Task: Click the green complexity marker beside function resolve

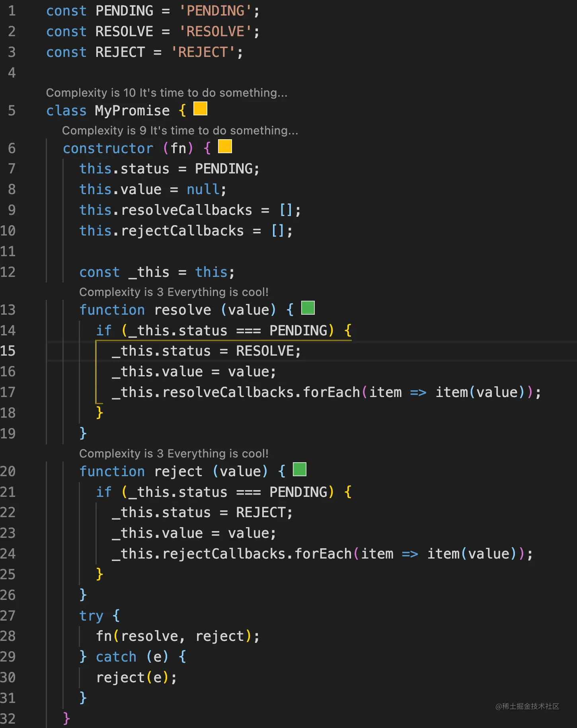Action: point(308,308)
